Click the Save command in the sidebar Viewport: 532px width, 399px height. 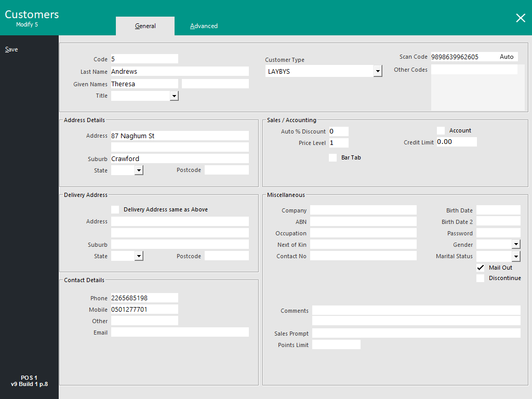(x=11, y=49)
